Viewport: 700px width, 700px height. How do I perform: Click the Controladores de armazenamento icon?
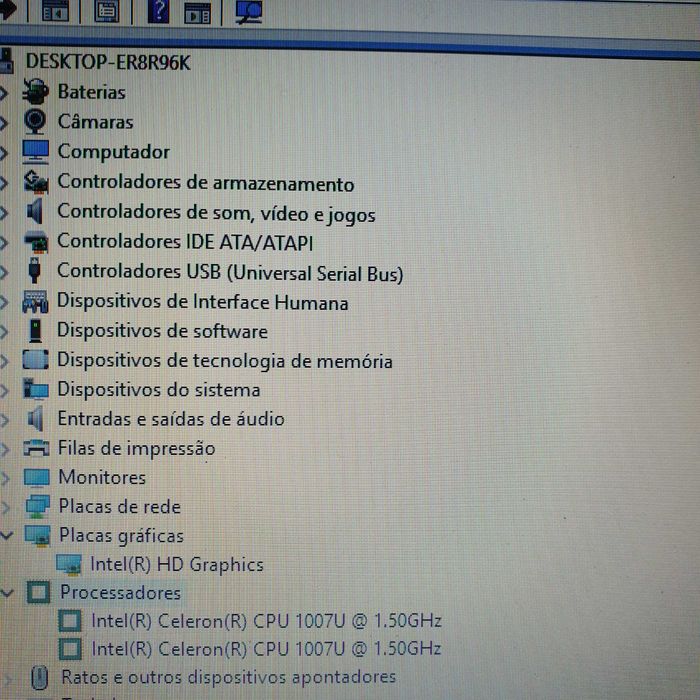35,182
